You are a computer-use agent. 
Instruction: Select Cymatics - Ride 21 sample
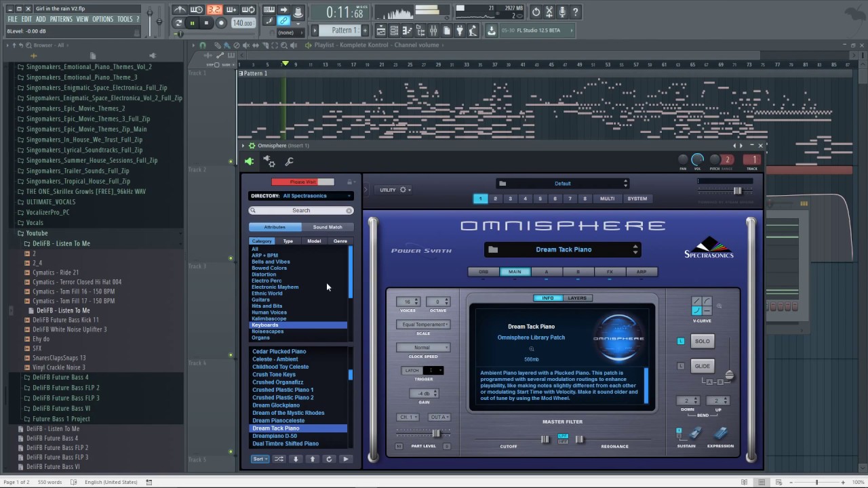pos(56,272)
